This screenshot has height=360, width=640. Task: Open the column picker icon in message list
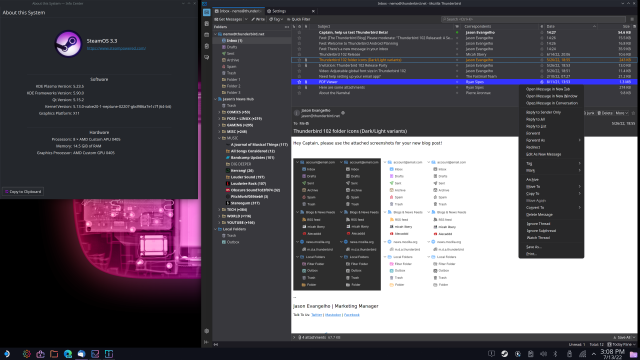tap(634, 27)
